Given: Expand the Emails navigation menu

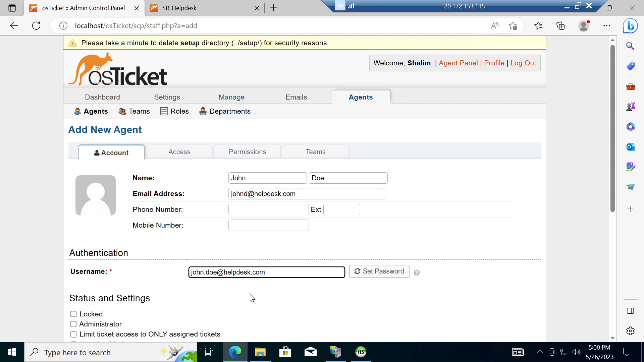Looking at the screenshot, I should pyautogui.click(x=296, y=97).
